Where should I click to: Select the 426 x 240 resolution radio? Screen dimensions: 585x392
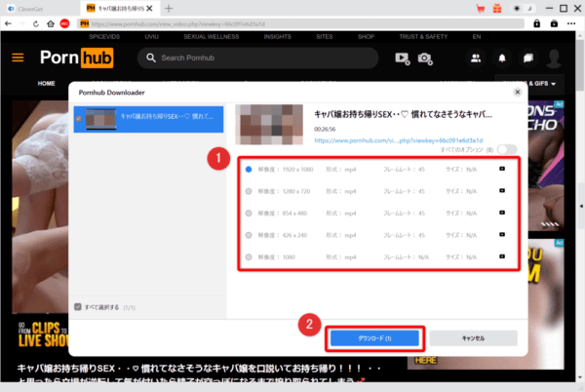(249, 235)
